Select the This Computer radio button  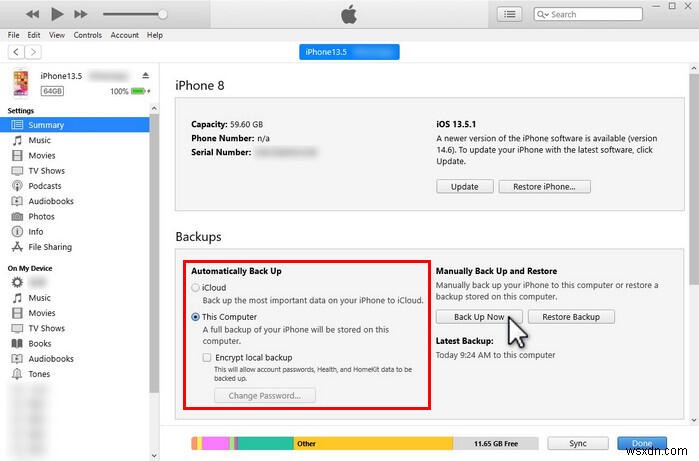(x=195, y=317)
